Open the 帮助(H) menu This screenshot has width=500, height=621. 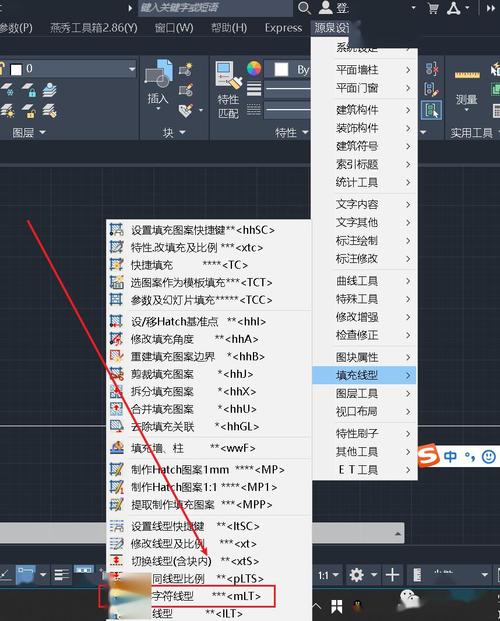pos(229,28)
